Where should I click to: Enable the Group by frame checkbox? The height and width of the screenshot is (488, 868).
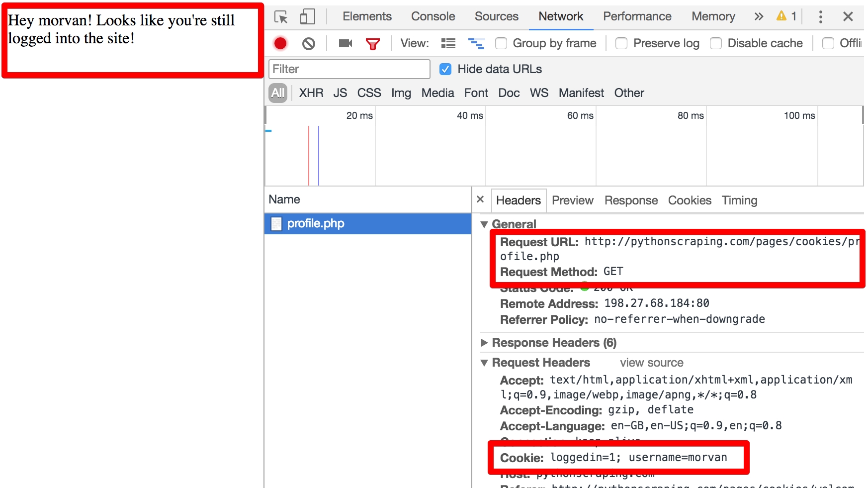[x=501, y=44]
